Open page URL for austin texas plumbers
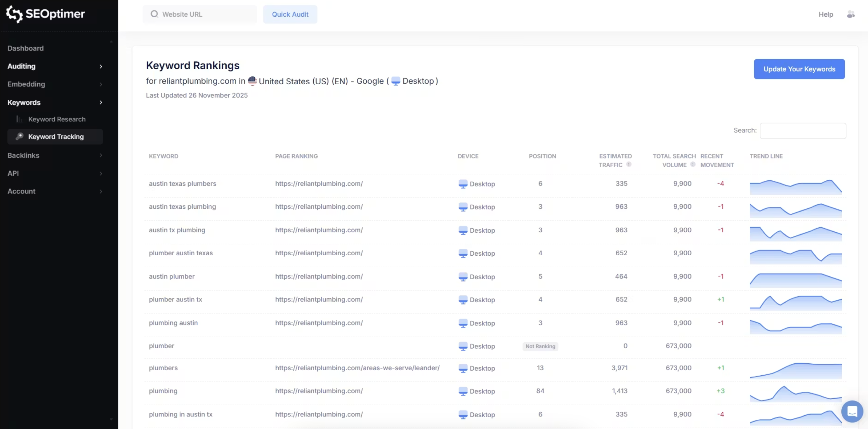 (319, 184)
